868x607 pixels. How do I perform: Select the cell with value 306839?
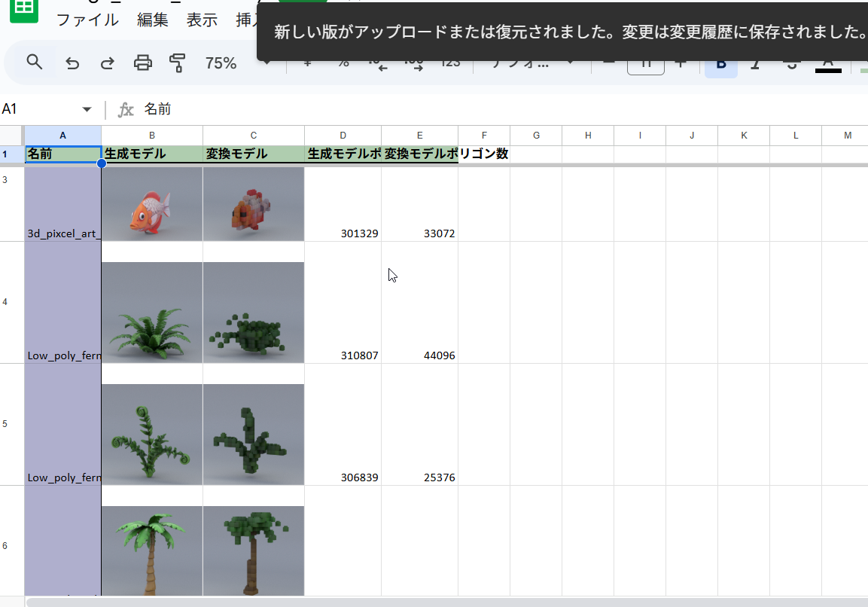click(x=343, y=424)
